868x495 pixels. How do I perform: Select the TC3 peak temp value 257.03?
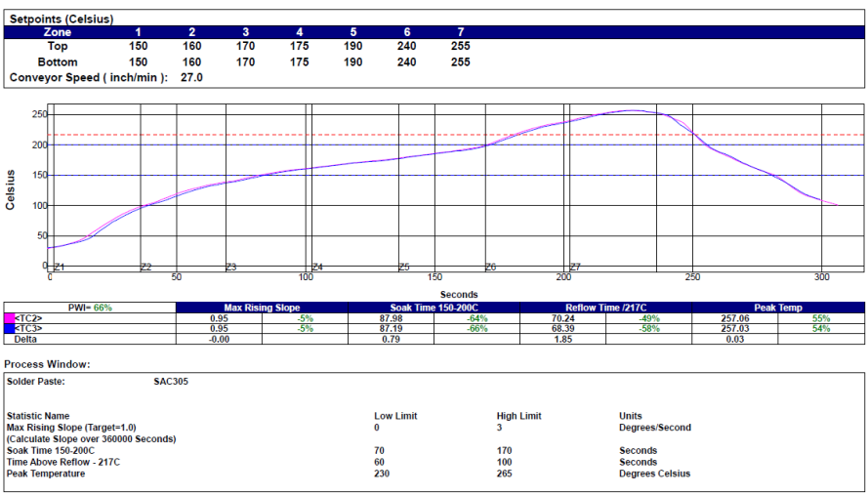pos(735,328)
